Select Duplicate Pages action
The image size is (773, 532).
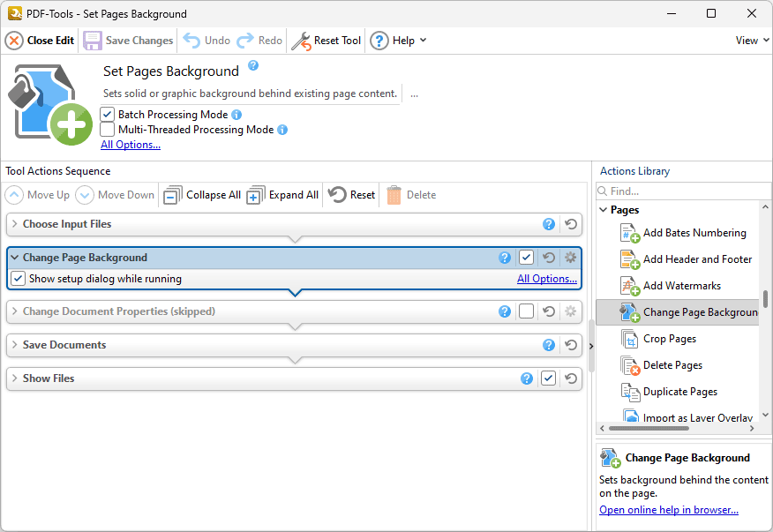tap(669, 392)
